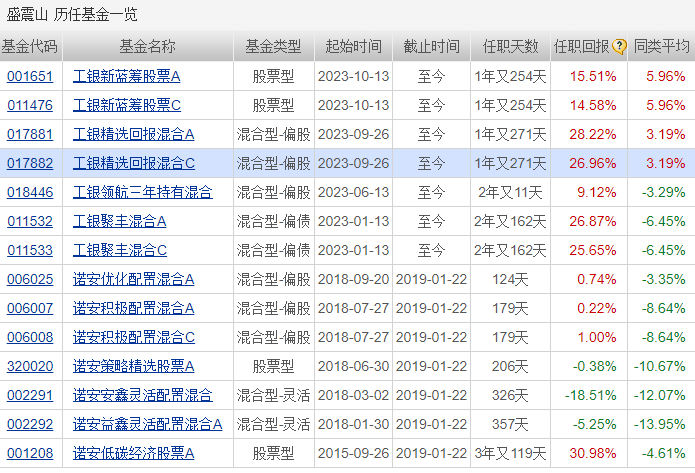Select the 15.51% return value
Viewport: 695px width, 473px height.
point(593,76)
